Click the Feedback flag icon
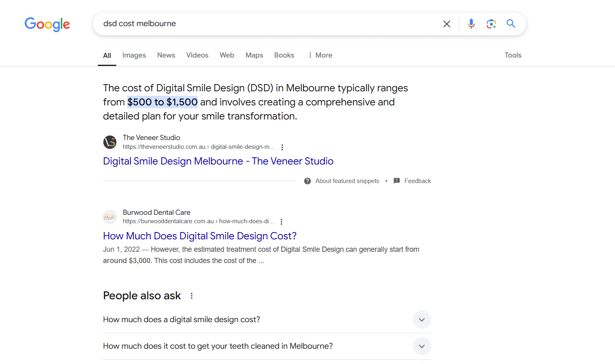 pos(396,181)
